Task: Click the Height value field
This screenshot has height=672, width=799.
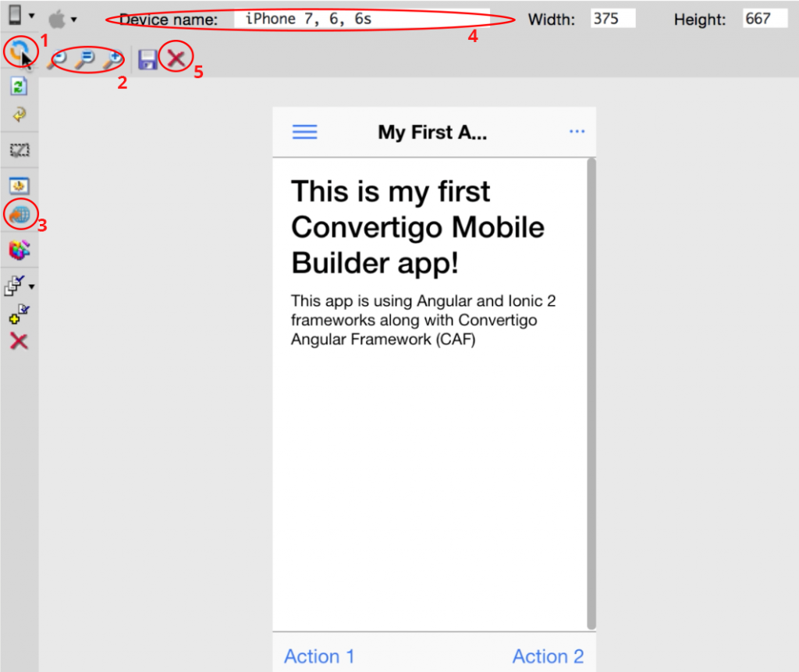Action: pyautogui.click(x=765, y=19)
